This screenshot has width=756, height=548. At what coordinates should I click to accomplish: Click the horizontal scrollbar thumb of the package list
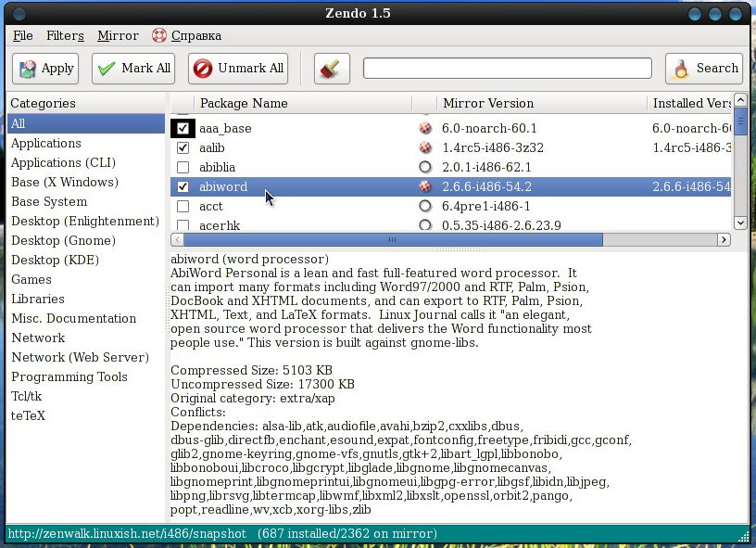click(x=393, y=240)
